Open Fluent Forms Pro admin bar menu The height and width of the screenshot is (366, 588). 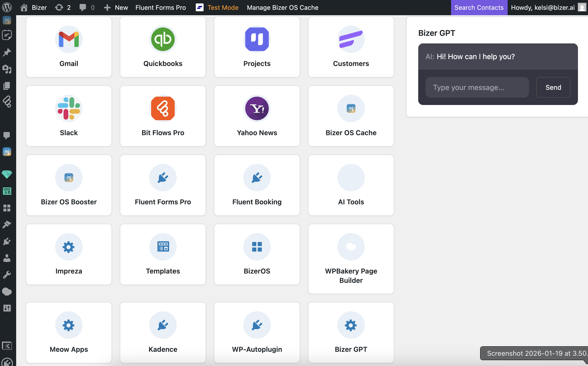(160, 7)
